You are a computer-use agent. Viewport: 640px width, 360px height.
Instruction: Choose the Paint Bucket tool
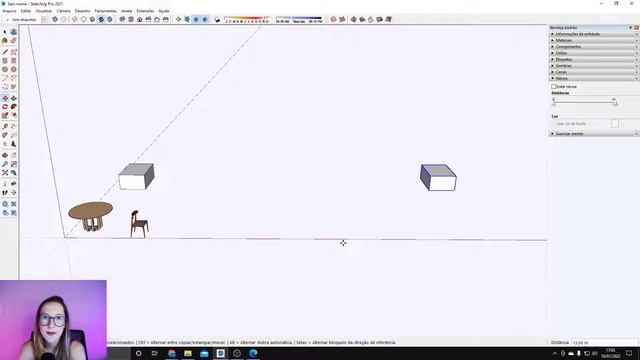(x=5, y=41)
